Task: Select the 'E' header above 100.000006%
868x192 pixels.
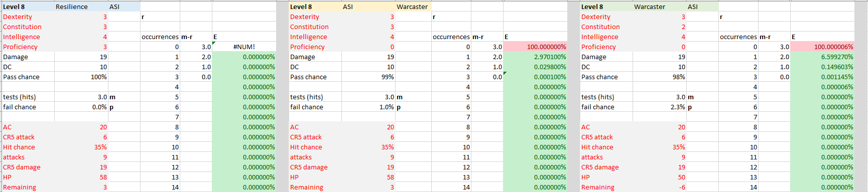Action: pos(794,37)
